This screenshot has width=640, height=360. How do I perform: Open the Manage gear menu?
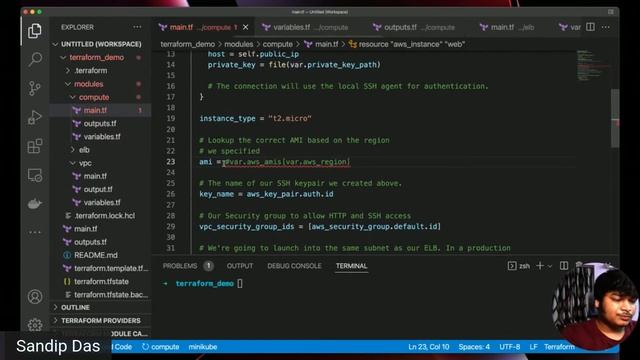[x=35, y=325]
